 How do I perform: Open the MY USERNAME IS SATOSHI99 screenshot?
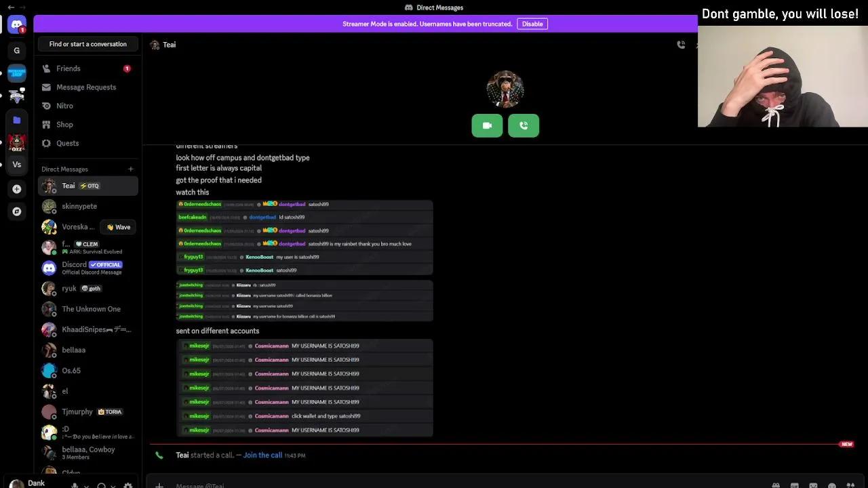click(304, 388)
